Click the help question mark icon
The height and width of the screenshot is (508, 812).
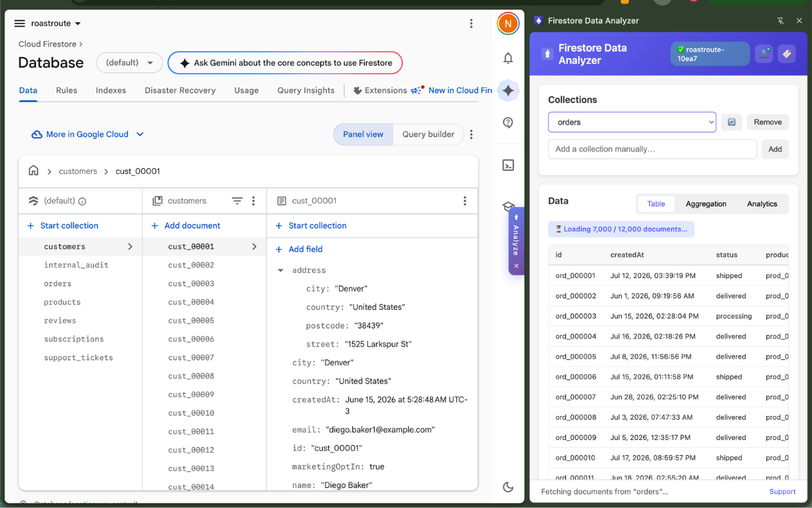tap(508, 123)
